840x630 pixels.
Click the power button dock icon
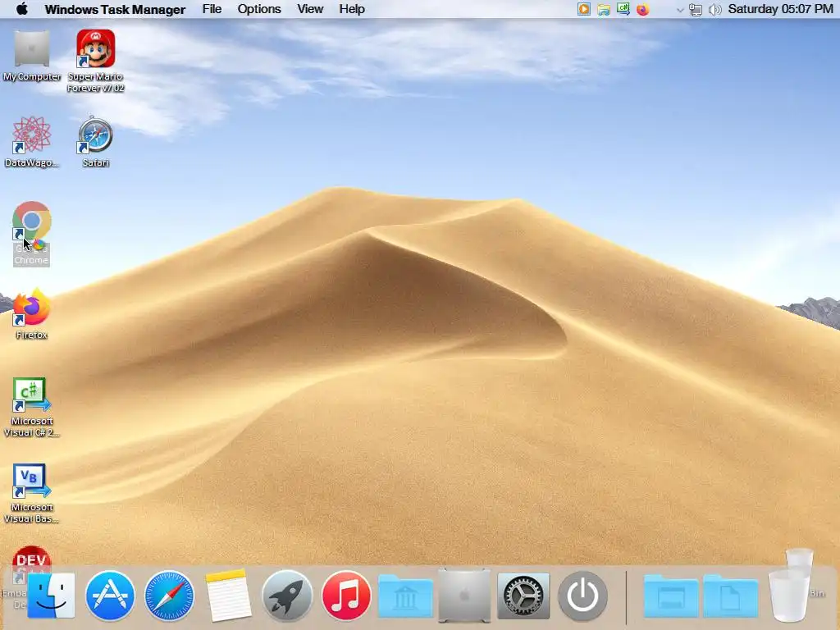click(x=583, y=596)
